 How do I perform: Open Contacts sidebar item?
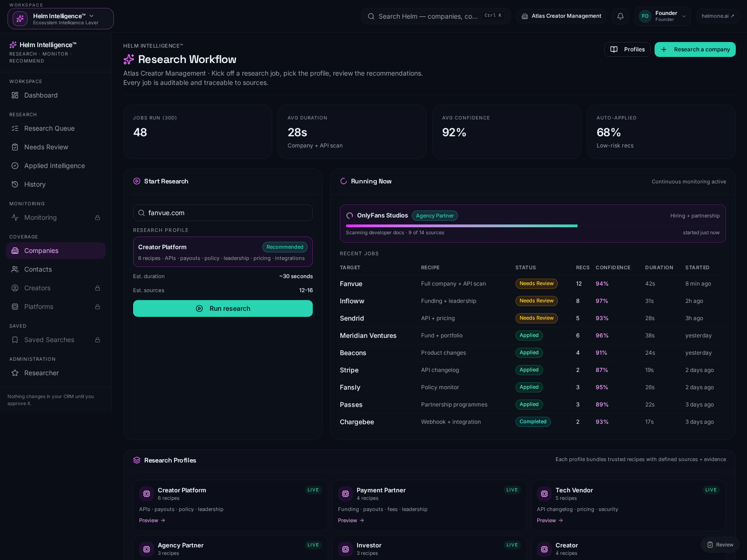pos(56,269)
